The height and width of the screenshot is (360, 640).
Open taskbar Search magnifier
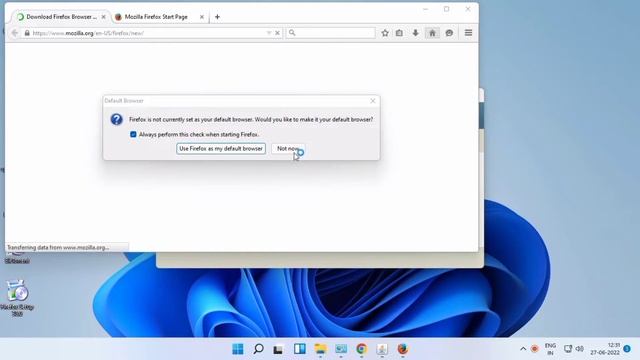click(258, 349)
